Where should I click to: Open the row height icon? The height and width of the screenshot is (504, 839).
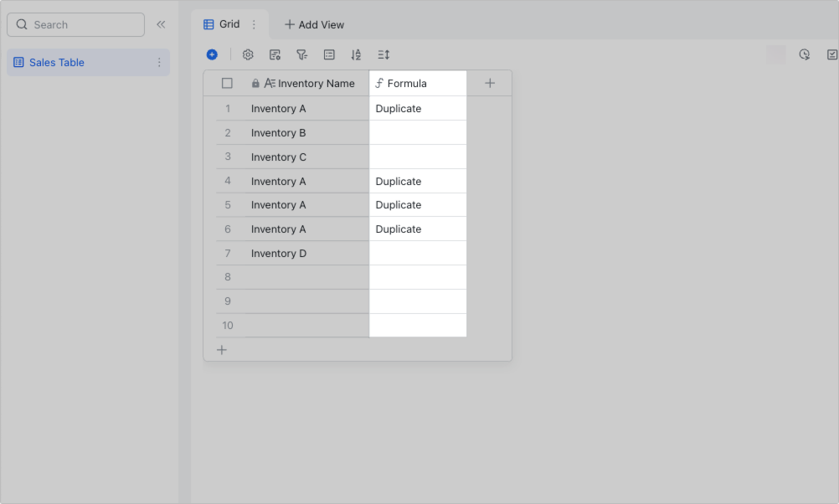(383, 54)
